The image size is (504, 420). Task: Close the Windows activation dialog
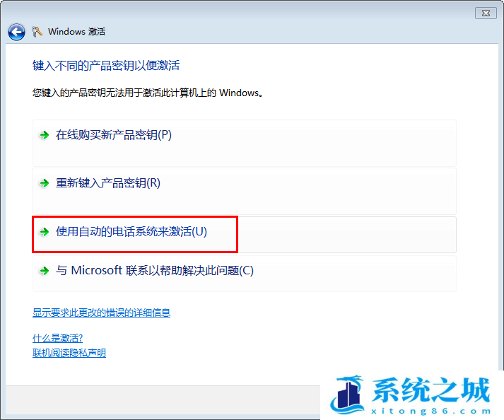click(486, 13)
